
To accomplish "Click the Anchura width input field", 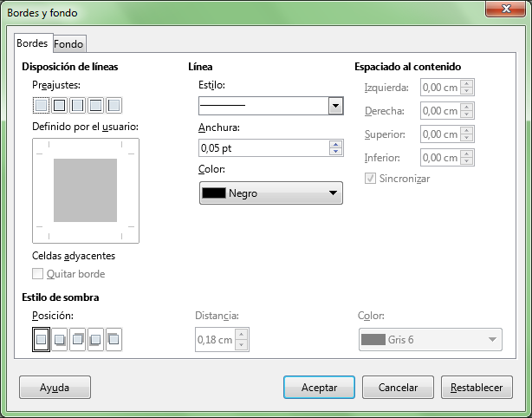I will pos(263,148).
